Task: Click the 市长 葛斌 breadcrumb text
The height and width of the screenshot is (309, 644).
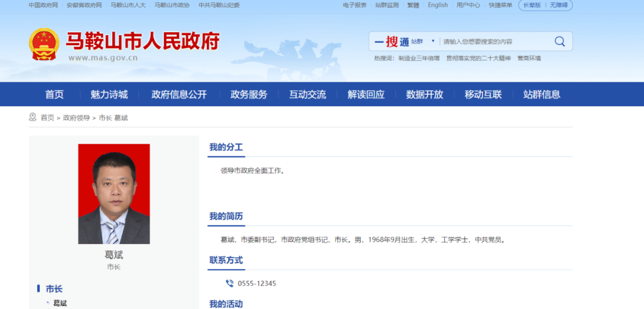Action: pos(113,118)
